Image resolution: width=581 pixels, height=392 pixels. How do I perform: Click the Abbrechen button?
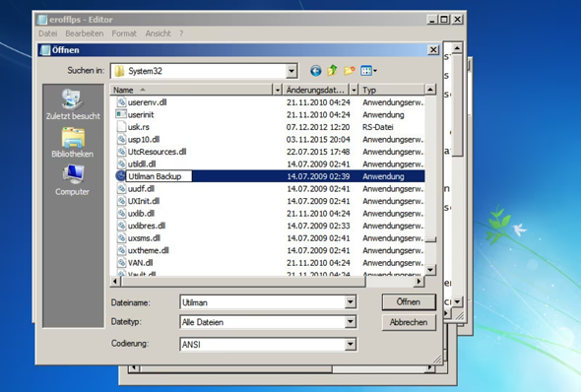409,322
